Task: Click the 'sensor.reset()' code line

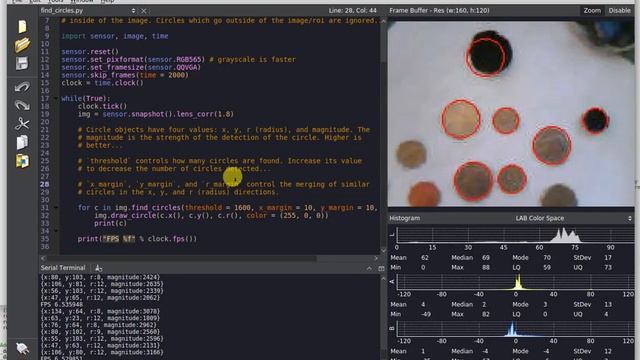Action: (90, 52)
